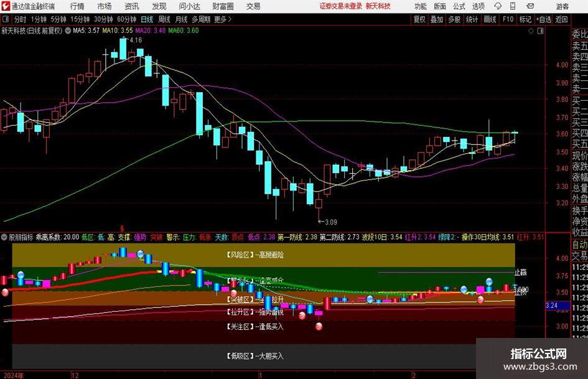Click the 统计 toolbar button
The height and width of the screenshot is (379, 588).
click(x=472, y=19)
